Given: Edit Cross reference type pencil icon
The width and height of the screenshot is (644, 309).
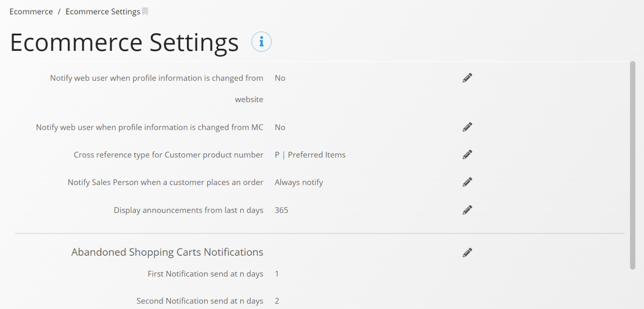Looking at the screenshot, I should point(467,155).
